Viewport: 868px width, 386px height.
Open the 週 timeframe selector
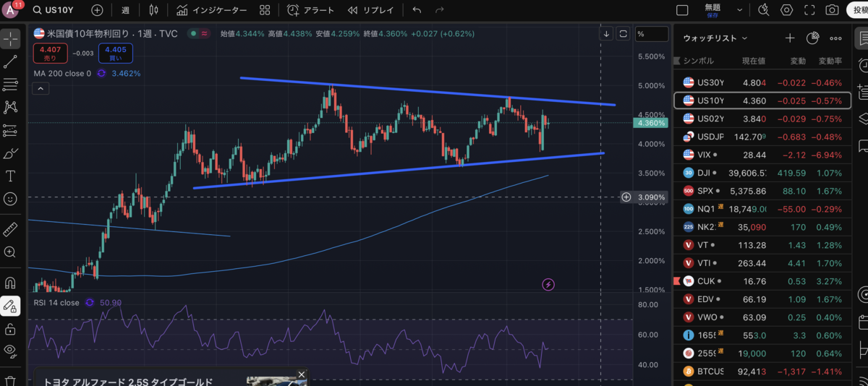(x=126, y=10)
